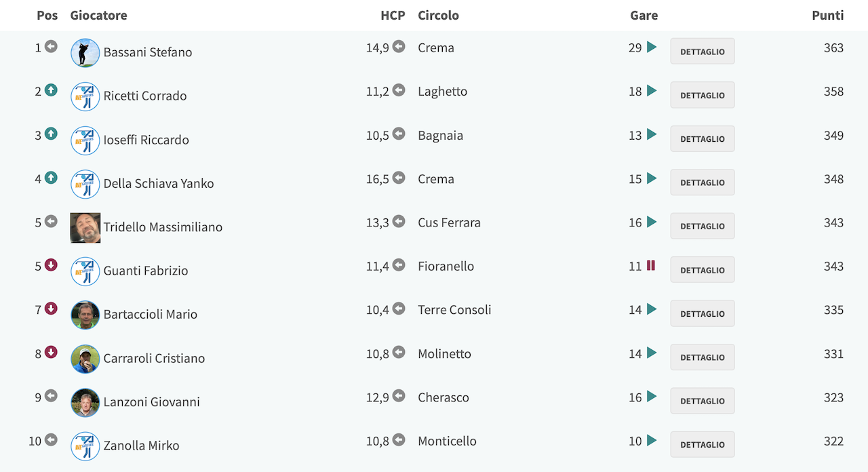
Task: Open Tridello Massimiliano's profile photo
Action: (x=85, y=228)
